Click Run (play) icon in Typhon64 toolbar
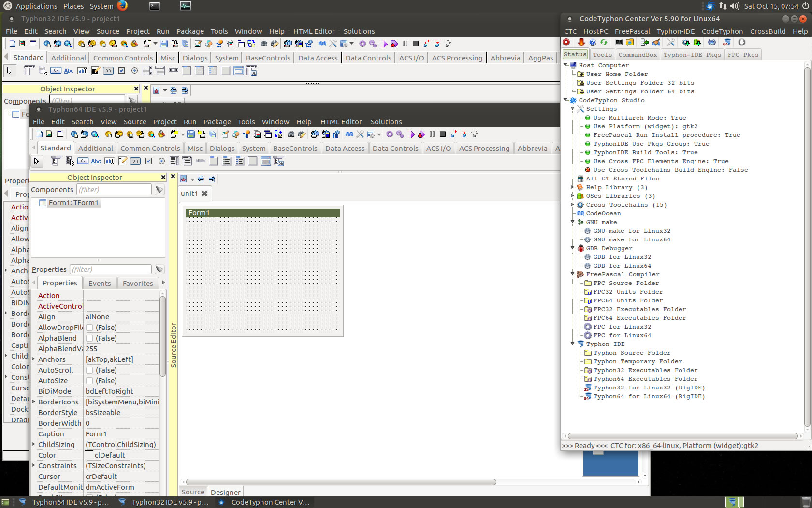Viewport: 812px width, 508px height. (x=411, y=134)
